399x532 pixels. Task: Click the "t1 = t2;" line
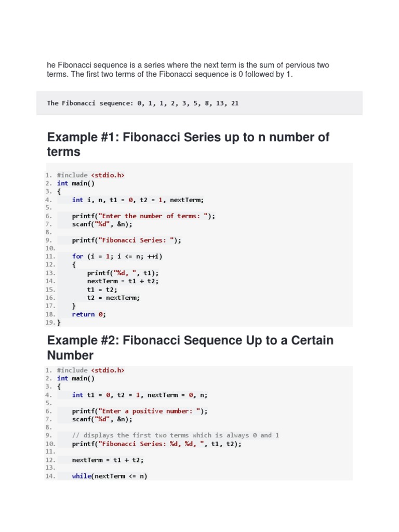(102, 289)
